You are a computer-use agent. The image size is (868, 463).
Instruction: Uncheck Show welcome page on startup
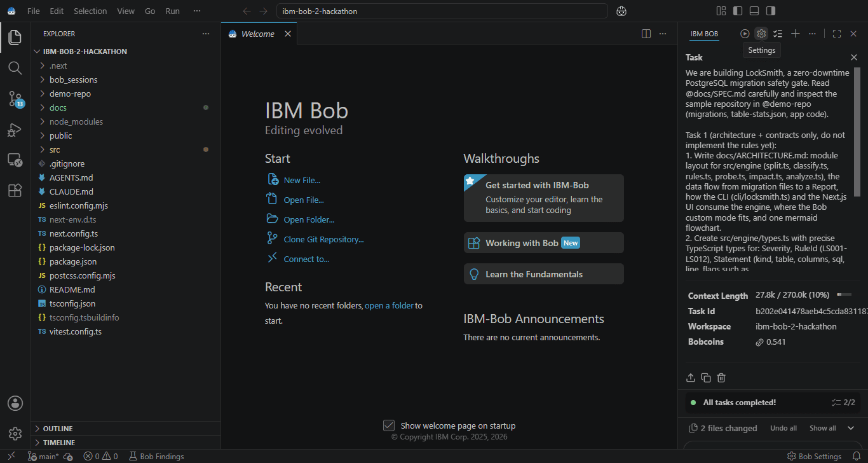(389, 425)
